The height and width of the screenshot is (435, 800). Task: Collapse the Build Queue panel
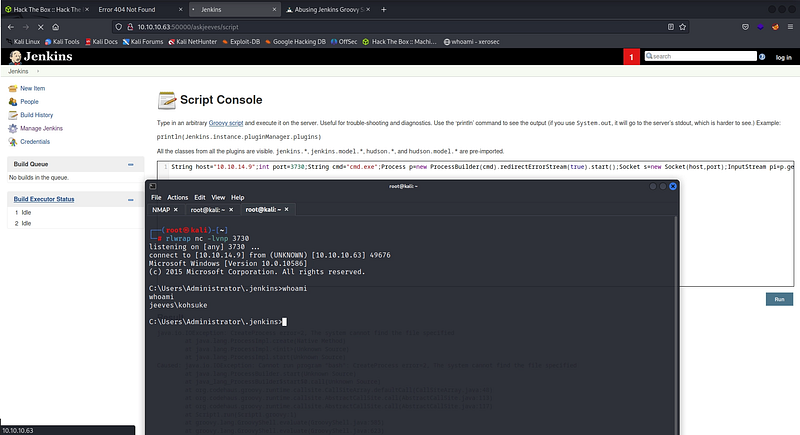coord(131,164)
